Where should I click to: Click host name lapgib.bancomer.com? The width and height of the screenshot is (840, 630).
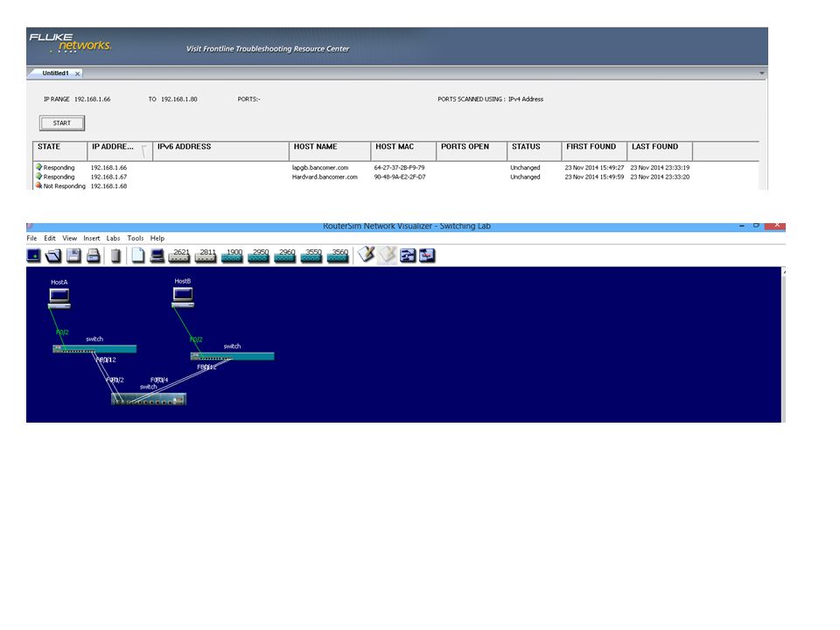click(320, 168)
